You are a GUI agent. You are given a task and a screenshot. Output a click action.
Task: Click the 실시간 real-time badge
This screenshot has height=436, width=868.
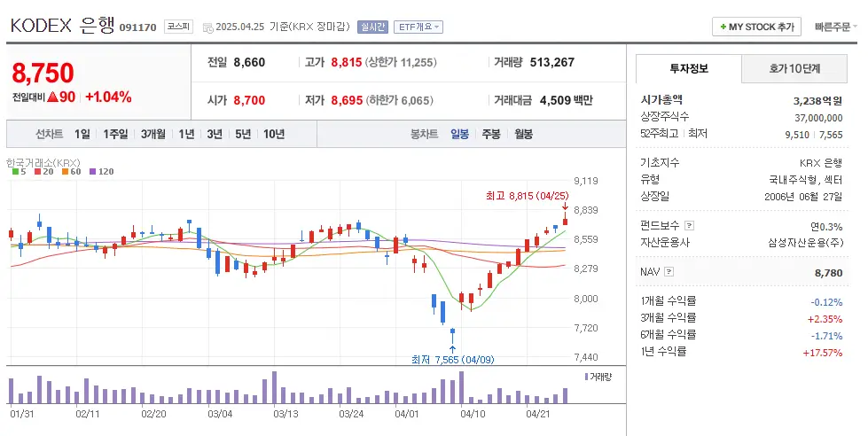(x=371, y=27)
